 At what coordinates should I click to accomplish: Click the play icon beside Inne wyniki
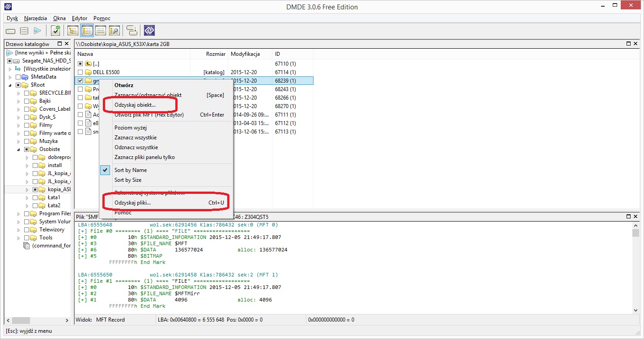tap(9, 53)
